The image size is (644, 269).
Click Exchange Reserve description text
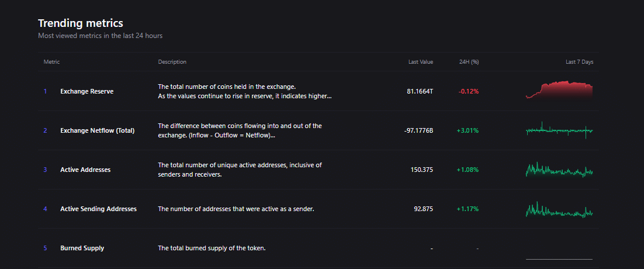click(244, 91)
